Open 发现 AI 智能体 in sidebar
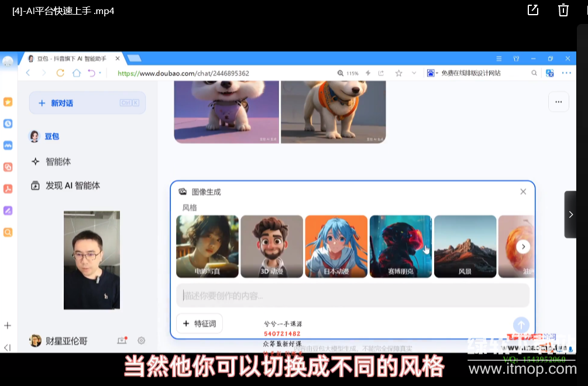The image size is (588, 386). 73,185
